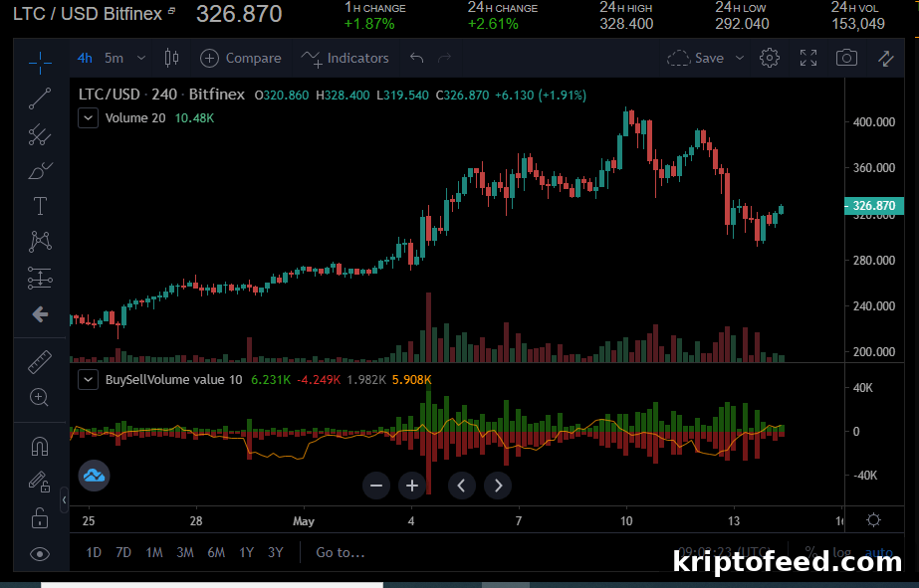Screen dimensions: 919x588
Task: Open the Indicators dialog
Action: (x=345, y=58)
